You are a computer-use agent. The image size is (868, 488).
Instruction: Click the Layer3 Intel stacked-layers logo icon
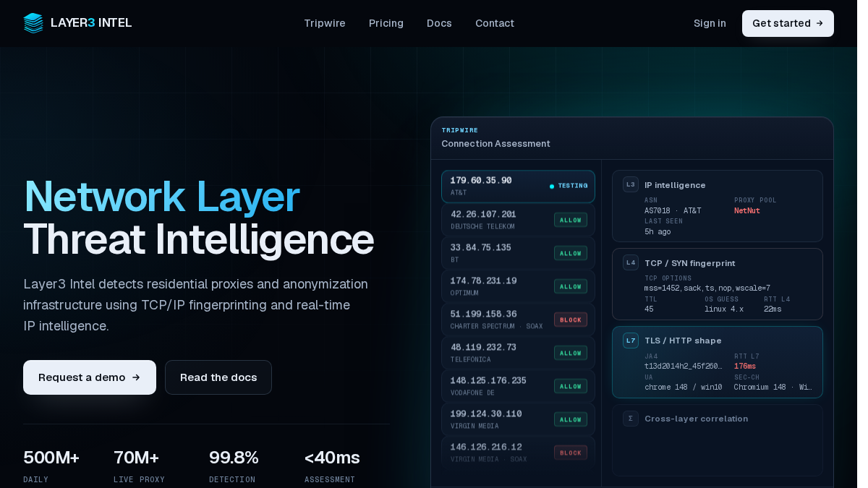click(x=33, y=23)
